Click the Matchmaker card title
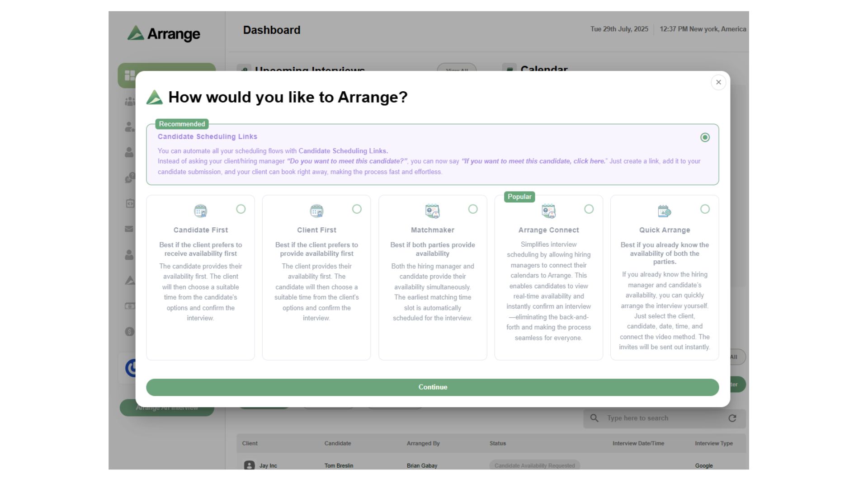The height and width of the screenshot is (488, 868). 433,230
